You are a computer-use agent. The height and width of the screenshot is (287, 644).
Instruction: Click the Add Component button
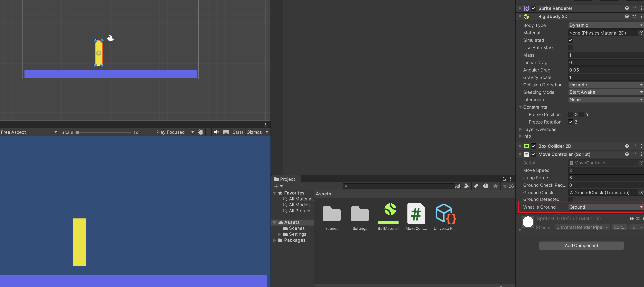point(581,245)
